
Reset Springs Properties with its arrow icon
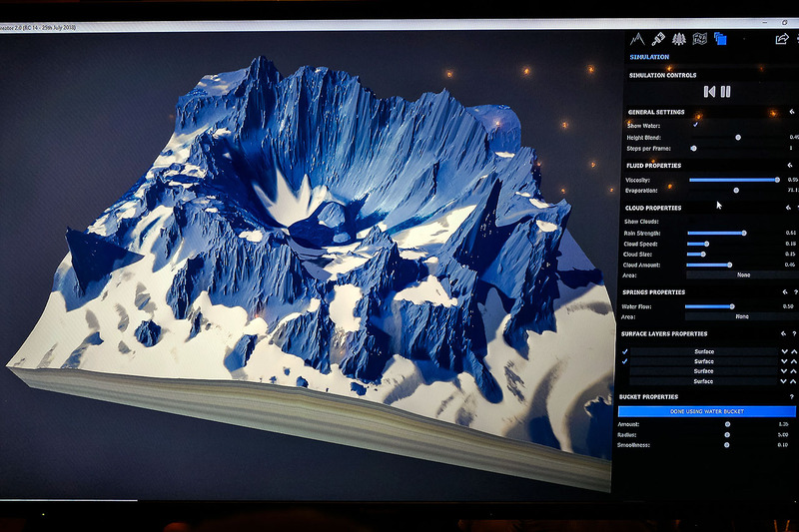(x=785, y=291)
